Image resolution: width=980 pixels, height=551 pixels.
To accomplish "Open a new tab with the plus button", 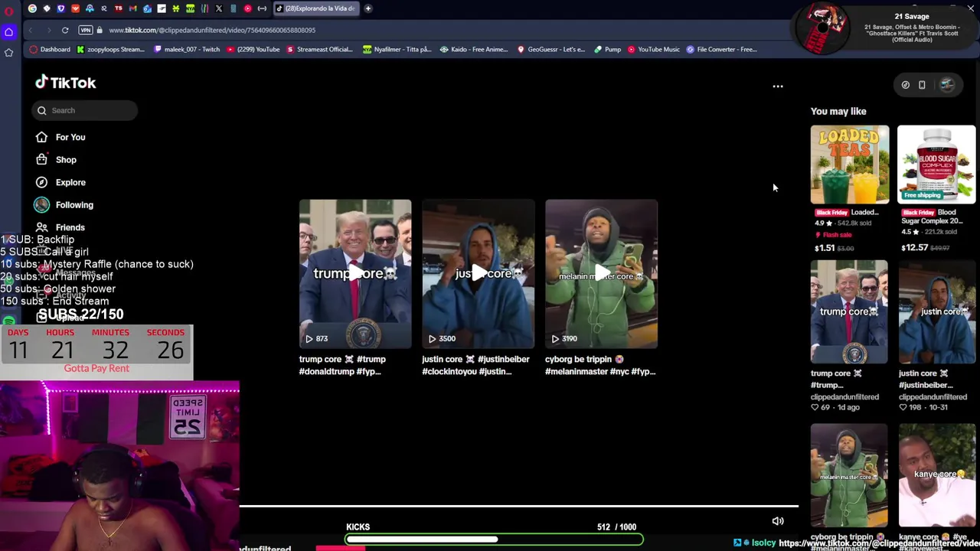I will click(x=368, y=8).
